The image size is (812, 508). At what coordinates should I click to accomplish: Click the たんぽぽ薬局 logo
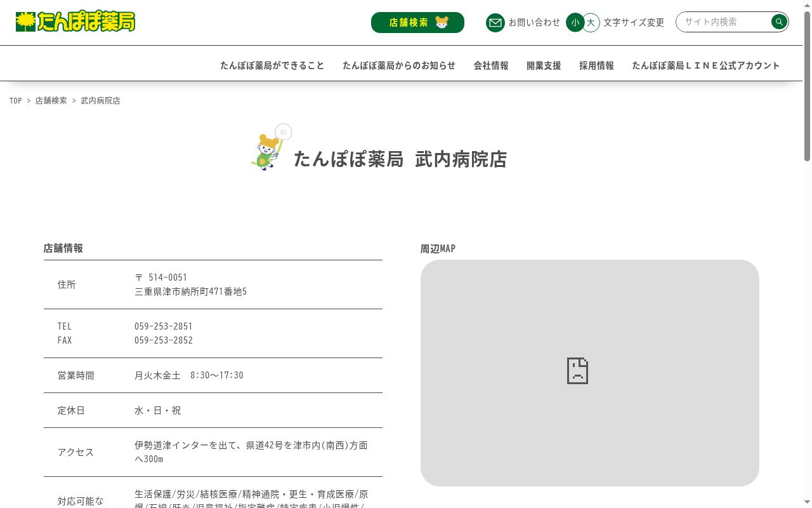click(x=75, y=22)
